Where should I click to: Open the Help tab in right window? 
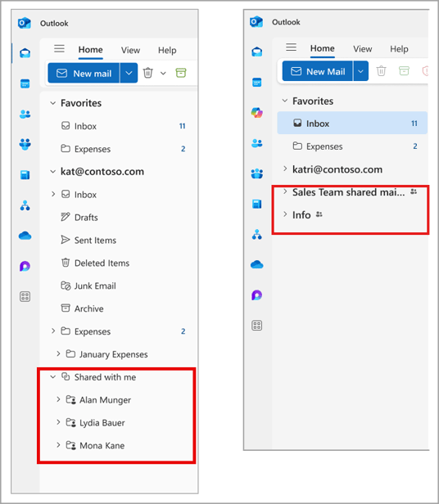(x=399, y=49)
